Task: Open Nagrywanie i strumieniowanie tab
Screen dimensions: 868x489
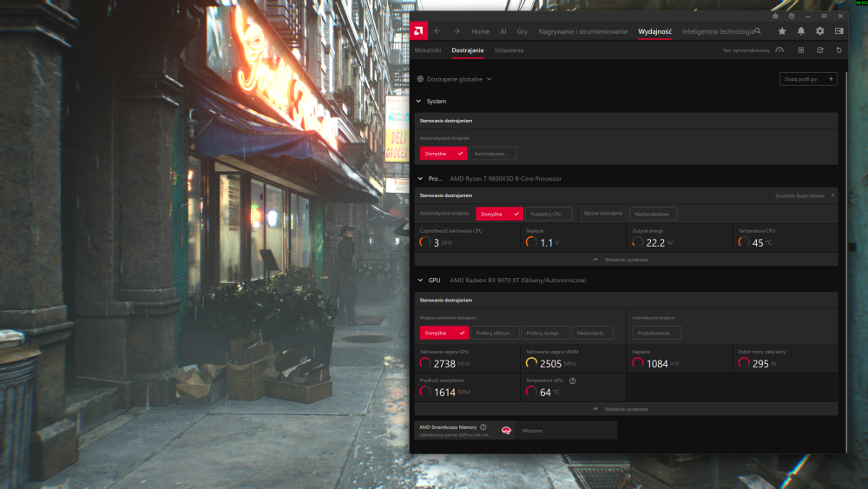Action: 583,31
